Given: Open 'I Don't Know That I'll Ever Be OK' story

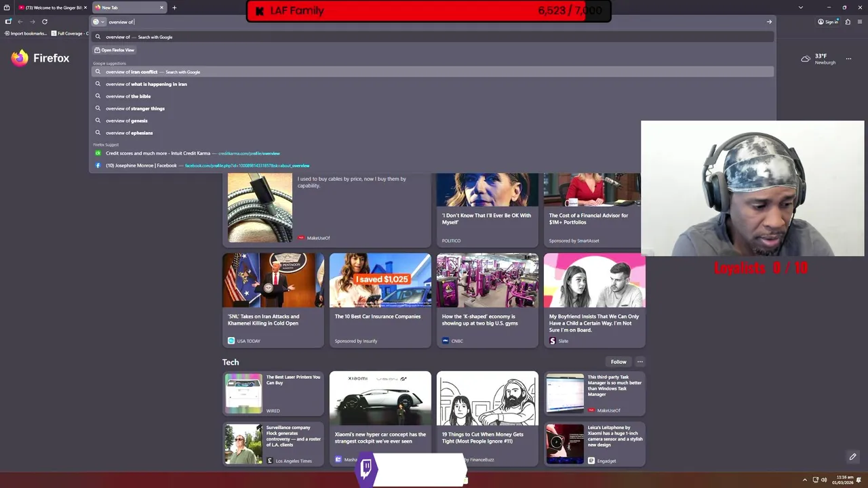Looking at the screenshot, I should [x=487, y=209].
